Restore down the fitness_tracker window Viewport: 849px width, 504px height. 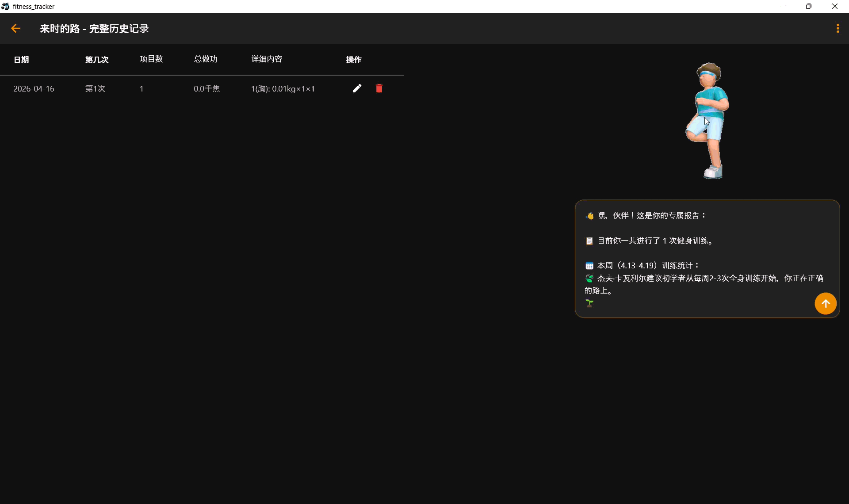(809, 6)
